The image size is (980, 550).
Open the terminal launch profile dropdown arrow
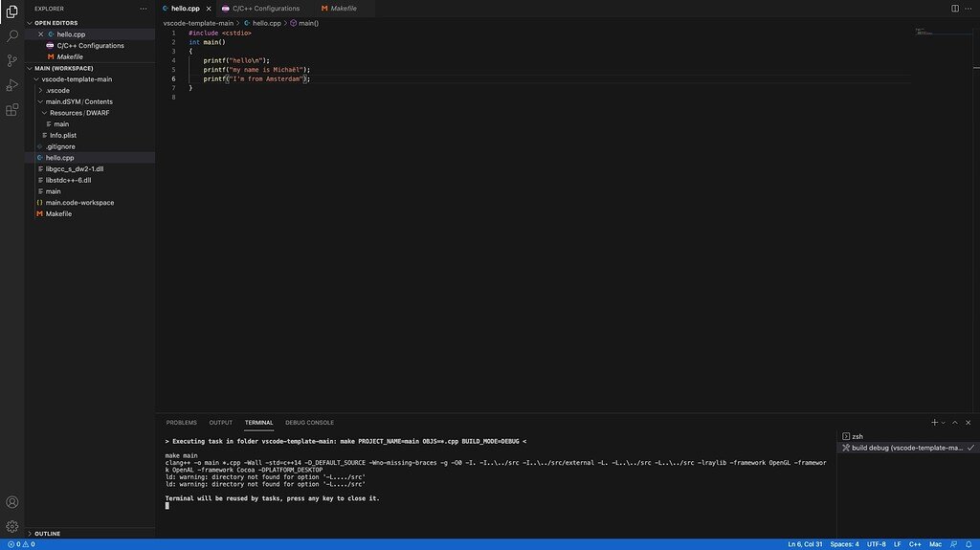[x=943, y=423]
